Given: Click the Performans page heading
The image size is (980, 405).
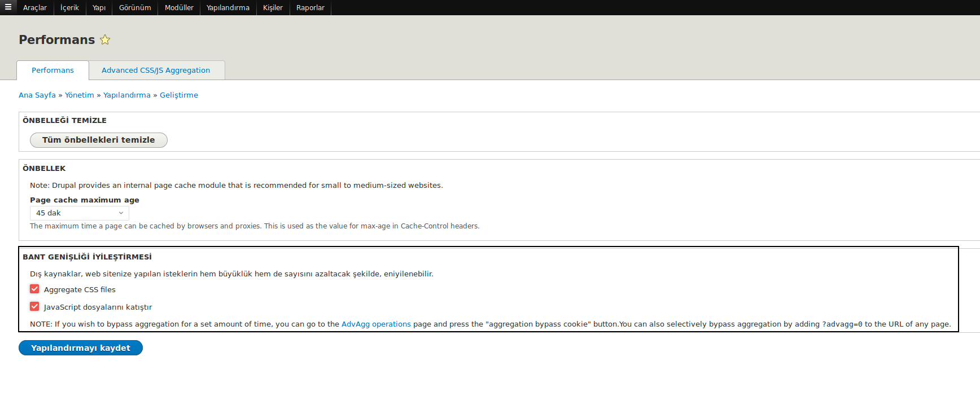Looking at the screenshot, I should coord(57,39).
